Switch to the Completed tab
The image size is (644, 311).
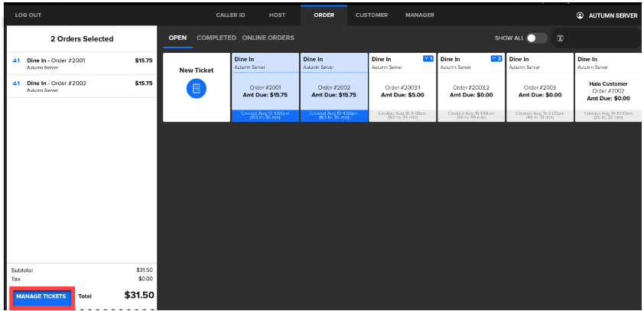click(x=216, y=38)
